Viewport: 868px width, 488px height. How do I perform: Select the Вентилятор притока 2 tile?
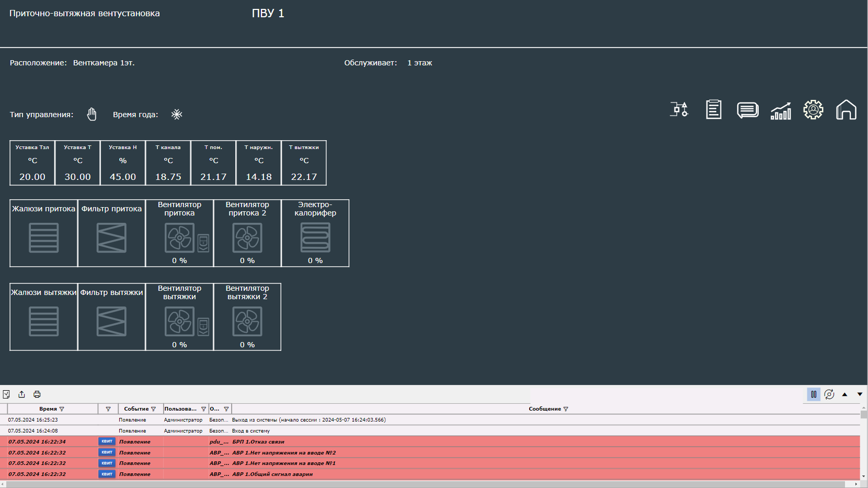tap(247, 233)
